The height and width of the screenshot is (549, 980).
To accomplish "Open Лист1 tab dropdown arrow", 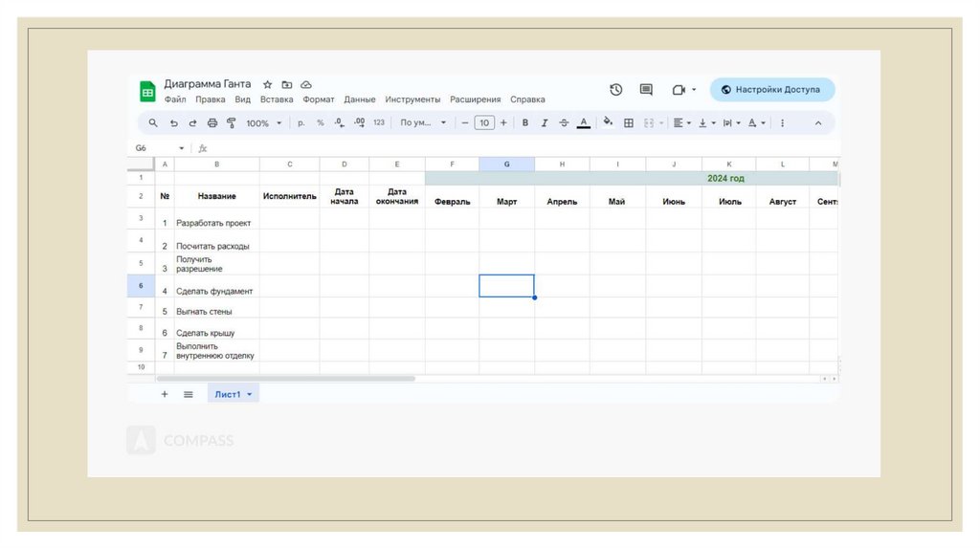I will (x=250, y=394).
